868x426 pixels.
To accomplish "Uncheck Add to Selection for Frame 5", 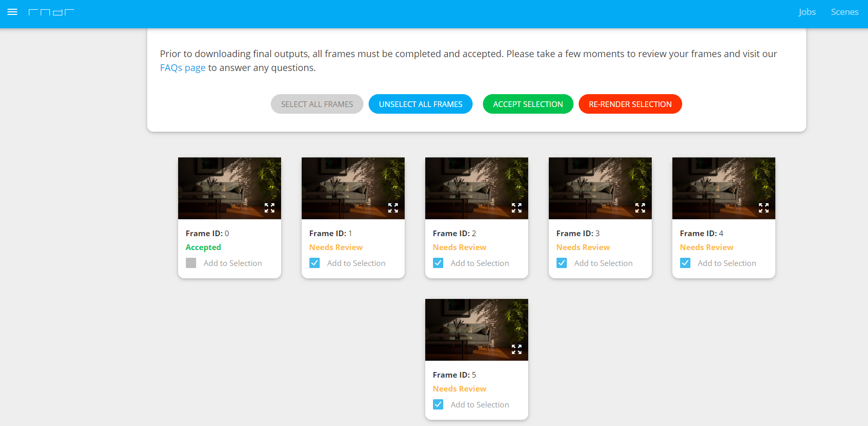I will (x=438, y=404).
